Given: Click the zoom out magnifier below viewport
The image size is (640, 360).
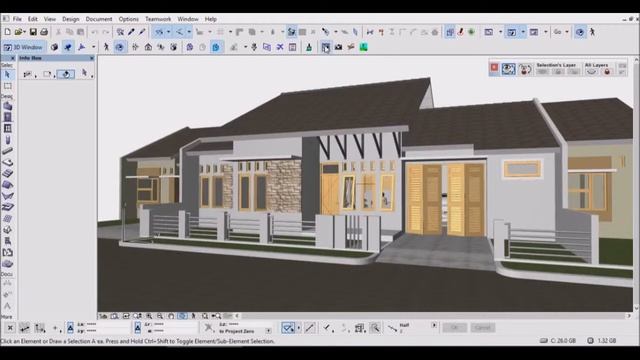Looking at the screenshot, I should [160, 316].
